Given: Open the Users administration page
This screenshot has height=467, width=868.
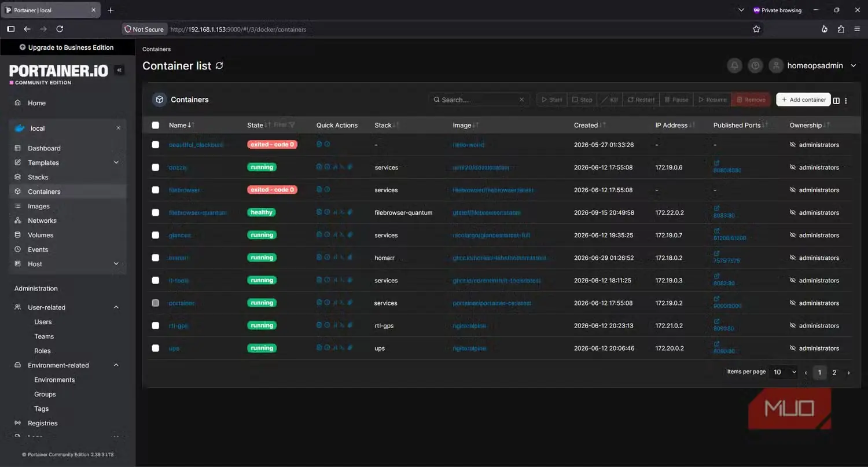Looking at the screenshot, I should [43, 322].
